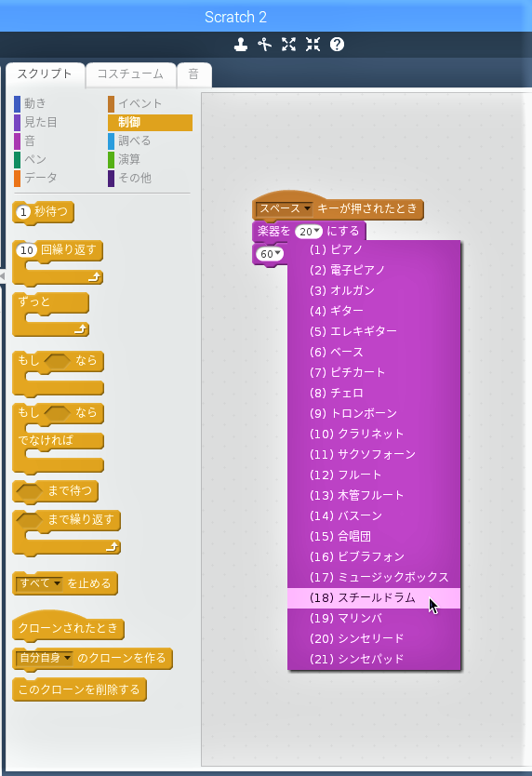This screenshot has width=532, height=776.
Task: Switch to the コスチューム tab
Action: tap(130, 74)
